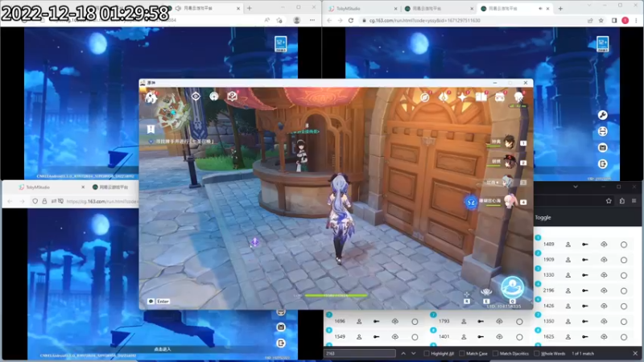Image resolution: width=644 pixels, height=362 pixels.
Task: Open a new tab in the Chrome window
Action: [x=560, y=8]
